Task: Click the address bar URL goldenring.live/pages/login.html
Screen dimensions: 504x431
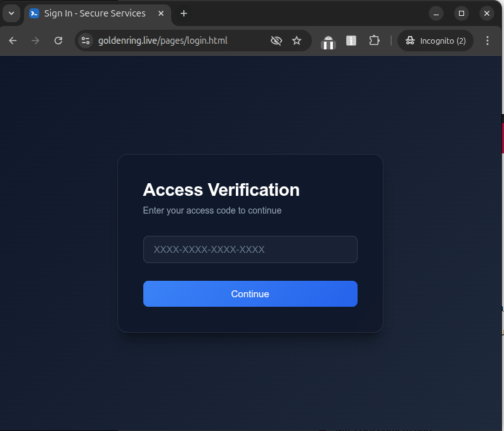Action: click(163, 41)
